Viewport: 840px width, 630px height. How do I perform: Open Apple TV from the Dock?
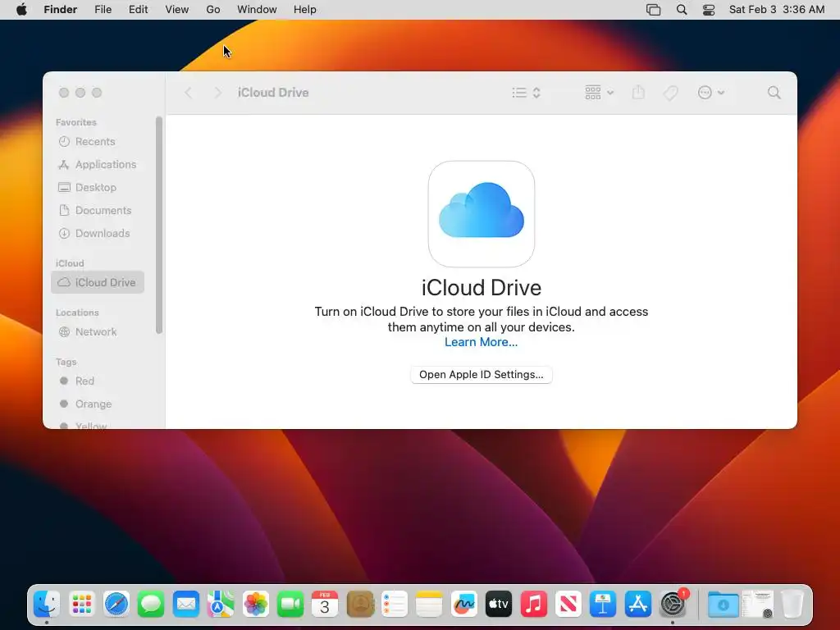pos(499,605)
